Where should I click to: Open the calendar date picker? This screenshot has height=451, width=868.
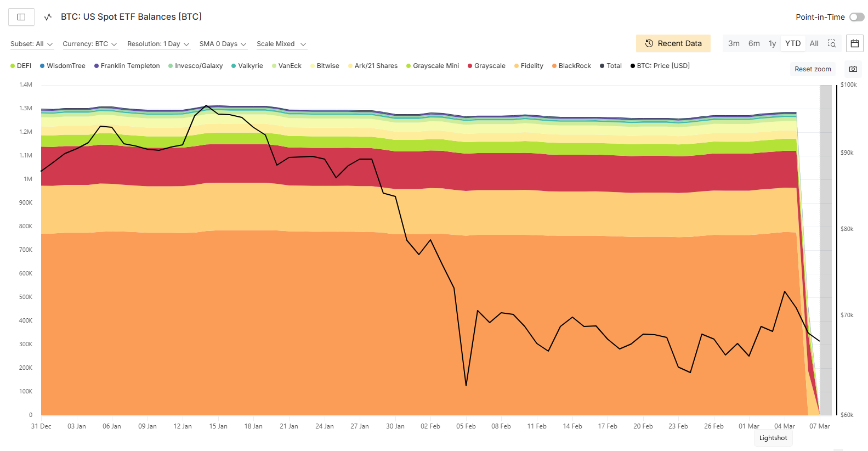[854, 43]
